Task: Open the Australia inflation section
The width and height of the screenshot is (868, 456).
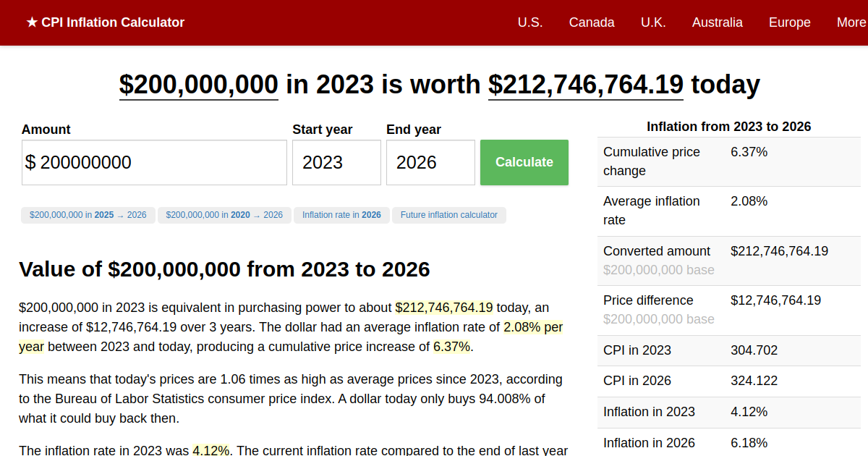Action: pyautogui.click(x=717, y=22)
